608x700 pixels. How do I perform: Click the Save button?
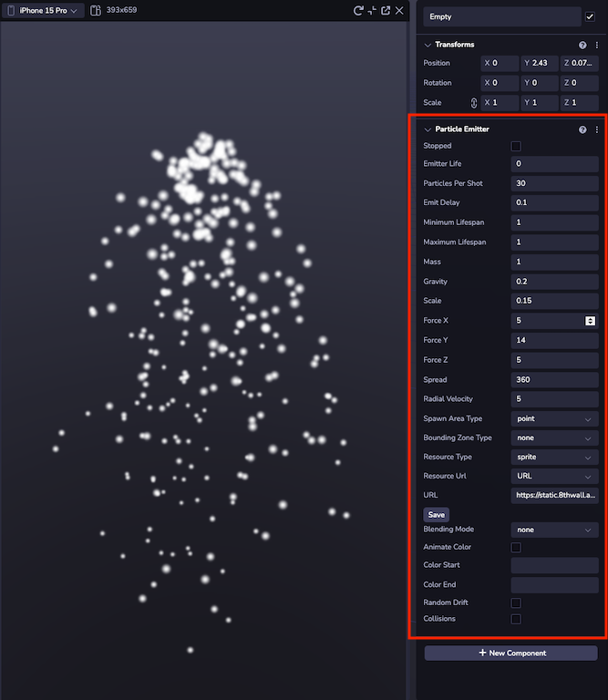(x=436, y=515)
